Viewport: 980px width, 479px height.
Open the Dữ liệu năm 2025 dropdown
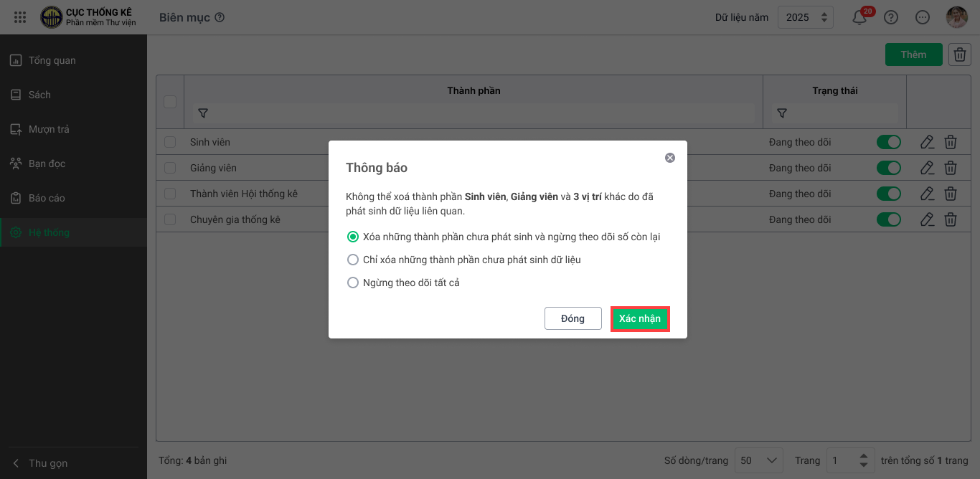(806, 18)
